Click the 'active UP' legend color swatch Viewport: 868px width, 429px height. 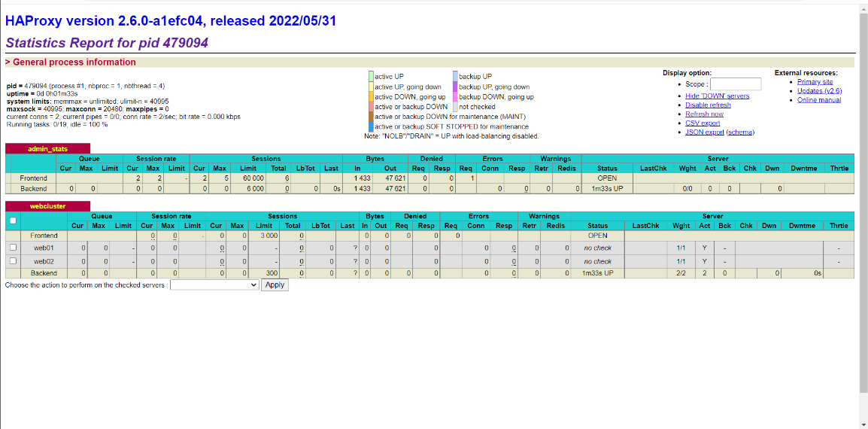point(372,77)
